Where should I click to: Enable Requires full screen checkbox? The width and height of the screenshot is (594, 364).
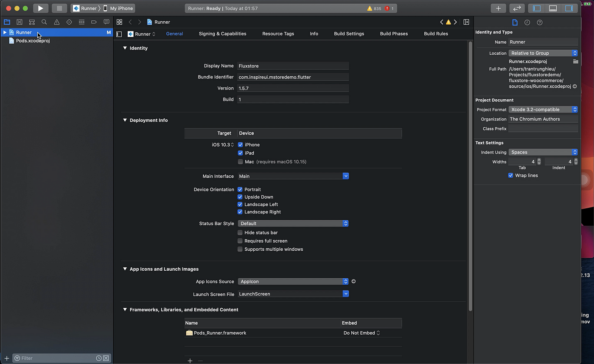click(240, 241)
